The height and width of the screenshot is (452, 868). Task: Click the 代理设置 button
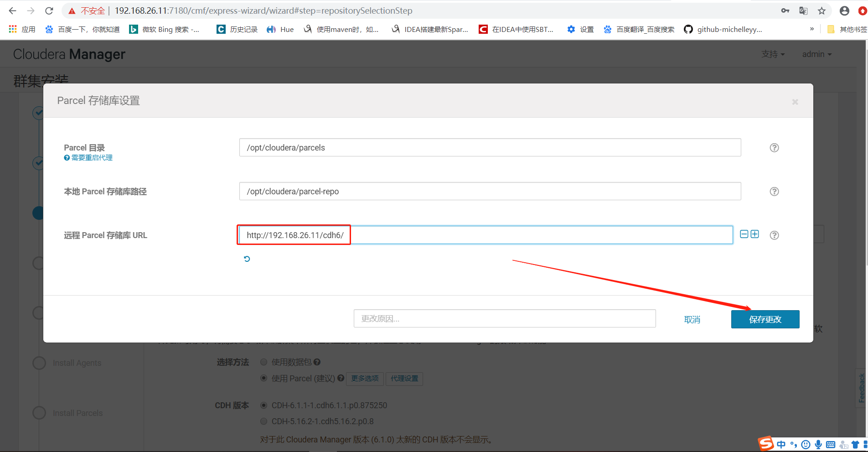coord(404,379)
